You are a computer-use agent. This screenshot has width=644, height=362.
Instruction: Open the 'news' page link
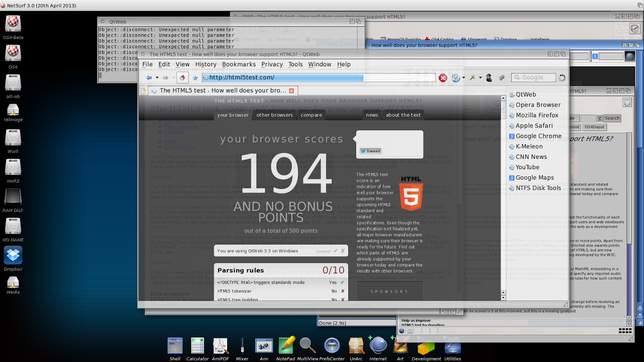(372, 115)
